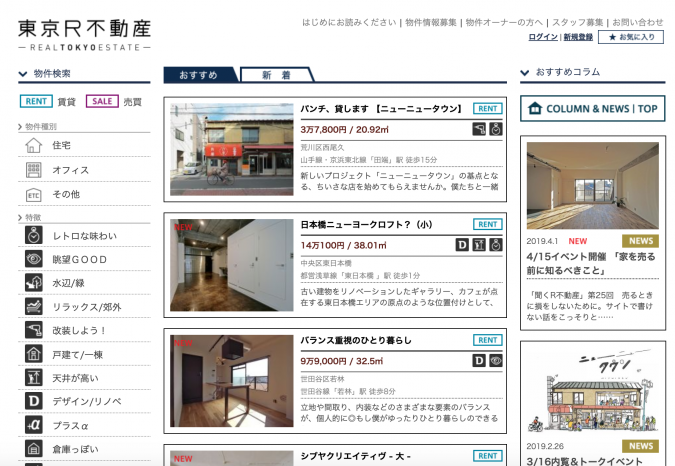Open ベンチ、貸します listing photo

tap(232, 149)
